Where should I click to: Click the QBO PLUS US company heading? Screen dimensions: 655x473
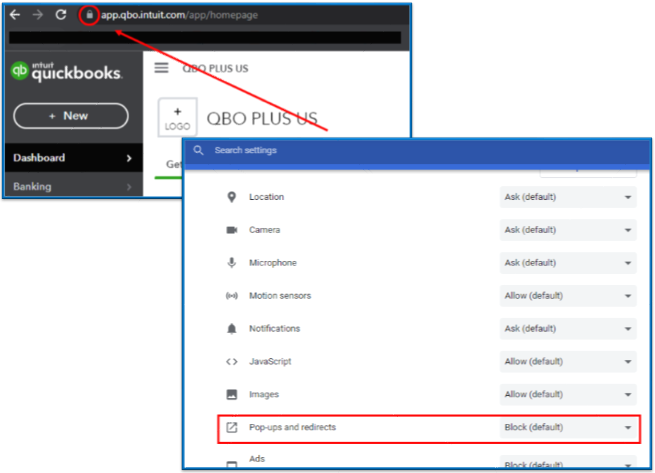pos(262,119)
